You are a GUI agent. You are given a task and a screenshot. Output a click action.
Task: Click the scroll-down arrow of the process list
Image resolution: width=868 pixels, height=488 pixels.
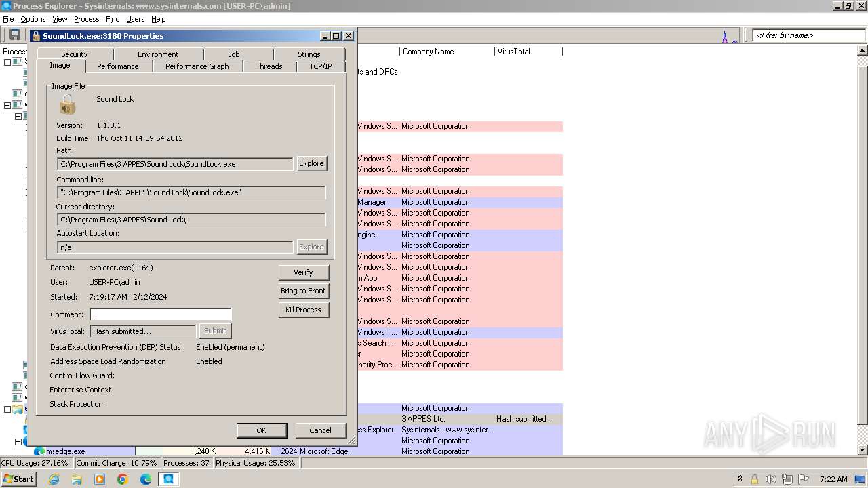pyautogui.click(x=863, y=450)
